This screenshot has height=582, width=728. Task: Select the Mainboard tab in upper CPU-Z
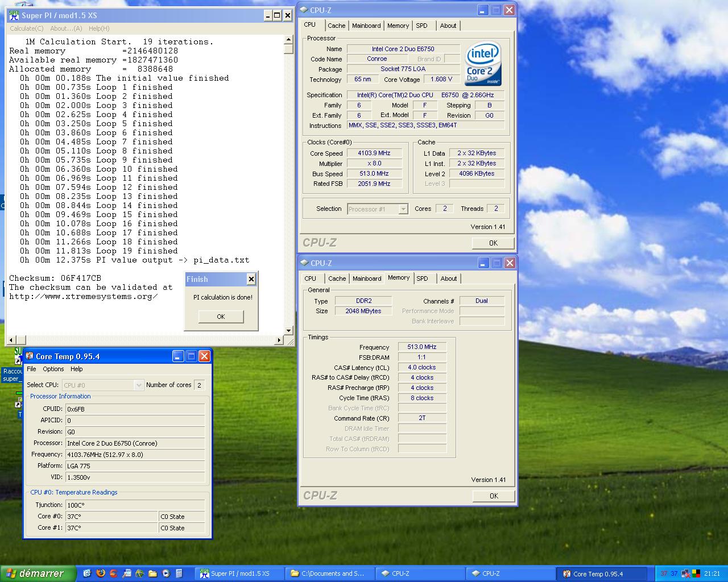point(366,26)
